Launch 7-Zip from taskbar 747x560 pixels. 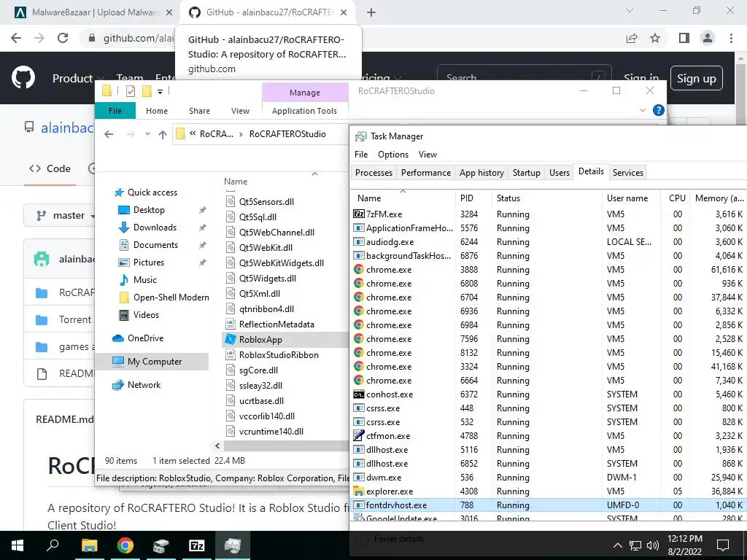coord(197,545)
